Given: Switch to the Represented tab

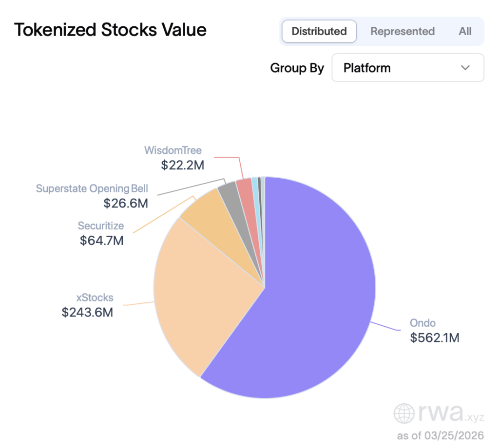Looking at the screenshot, I should tap(403, 31).
